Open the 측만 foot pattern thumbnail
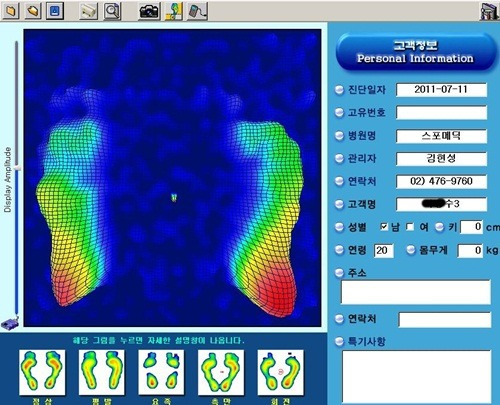This screenshot has width=500, height=405. point(221,372)
